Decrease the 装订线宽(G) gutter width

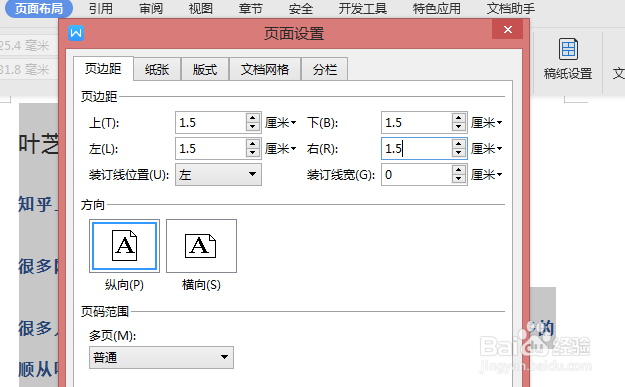459,179
